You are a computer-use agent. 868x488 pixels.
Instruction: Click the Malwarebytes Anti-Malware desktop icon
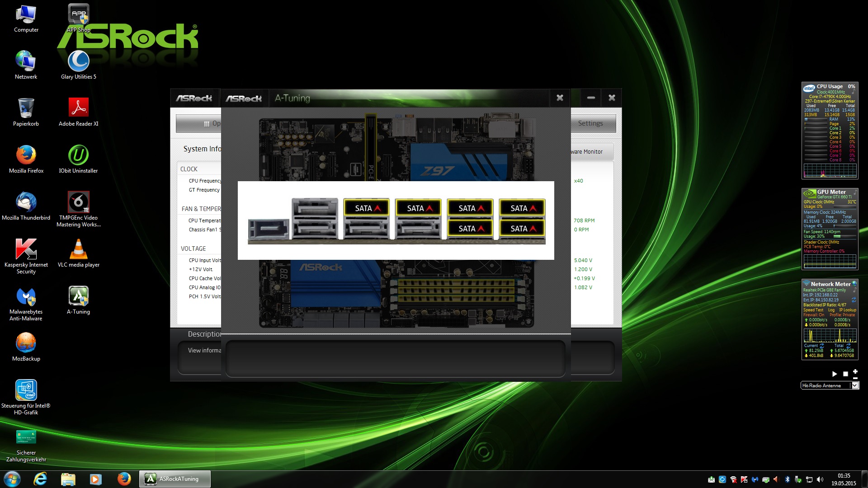point(26,296)
